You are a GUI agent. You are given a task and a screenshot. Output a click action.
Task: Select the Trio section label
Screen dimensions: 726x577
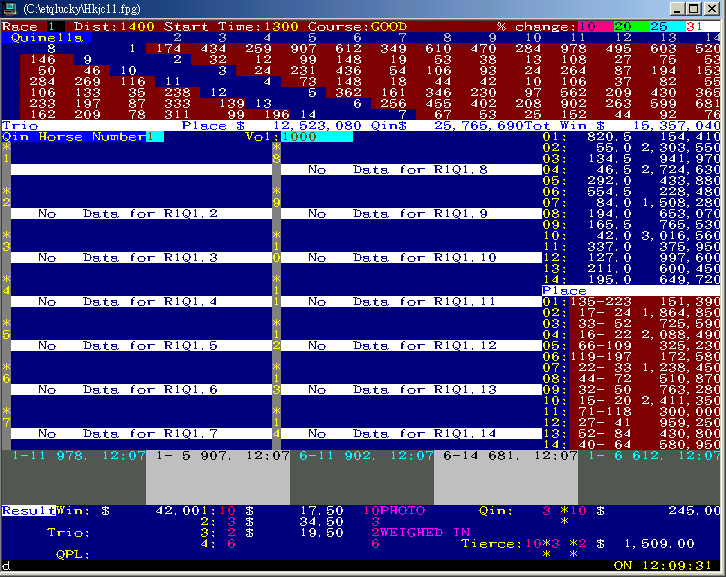coord(18,126)
